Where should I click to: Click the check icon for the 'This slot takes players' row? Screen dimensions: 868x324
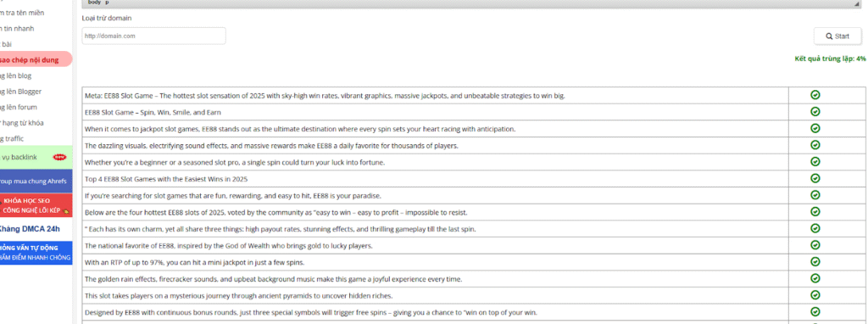click(x=815, y=294)
